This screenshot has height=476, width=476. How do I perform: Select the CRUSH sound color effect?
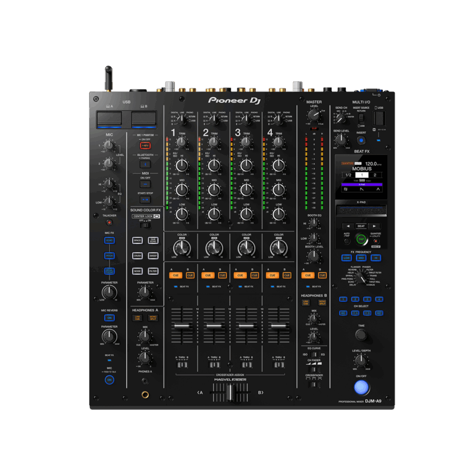tap(137, 255)
